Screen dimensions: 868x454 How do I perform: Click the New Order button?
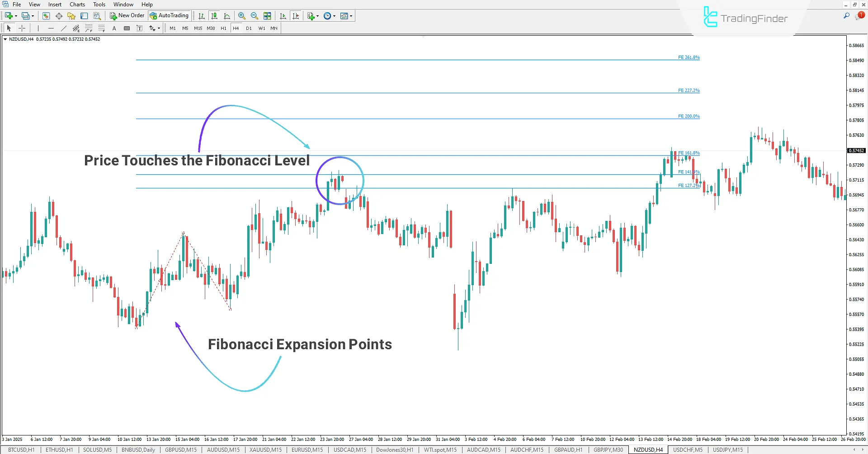coord(127,15)
